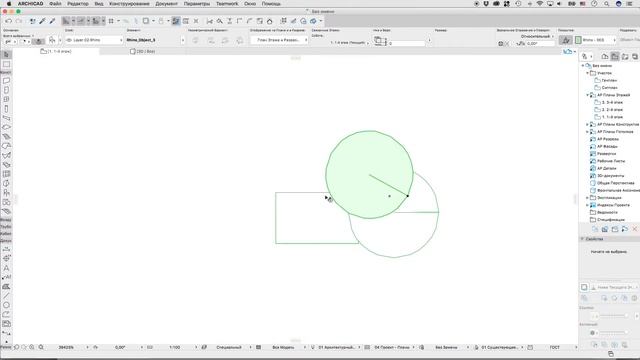Select the Arrow tool at top of toolbox
The width and height of the screenshot is (640, 360).
point(6,54)
